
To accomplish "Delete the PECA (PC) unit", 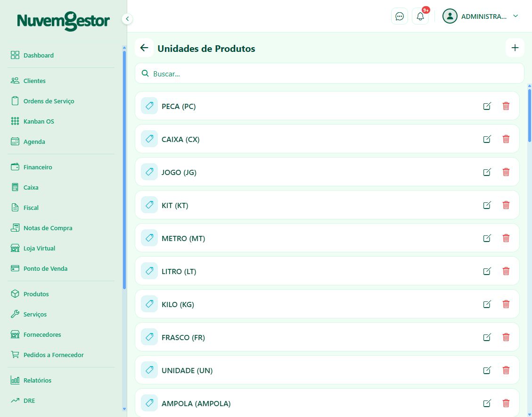I will pos(506,106).
